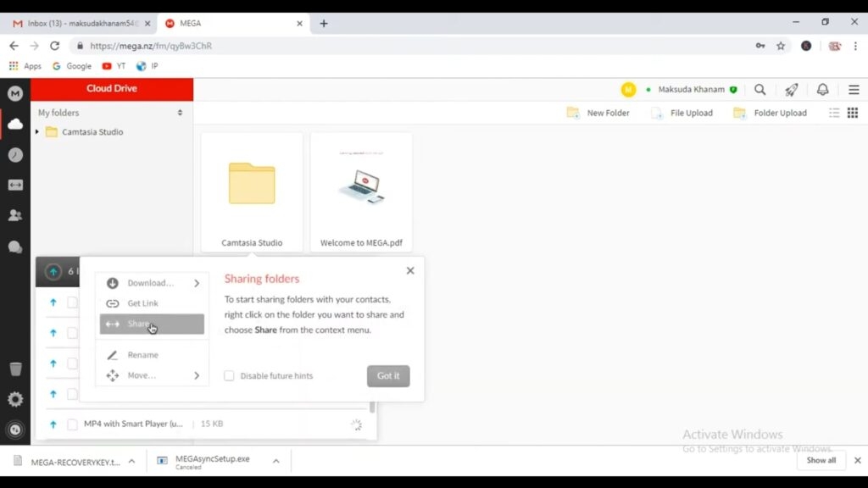Open Chrome three-dot menu
The height and width of the screenshot is (488, 868).
coord(855,46)
